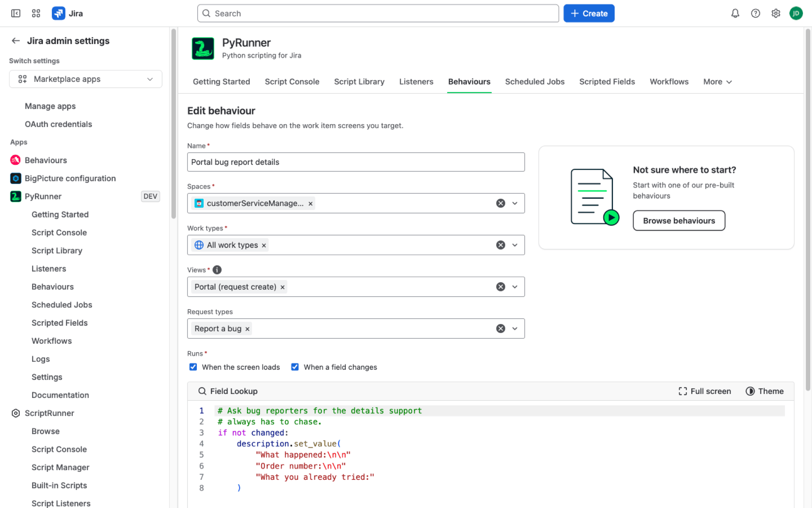The height and width of the screenshot is (508, 812).
Task: Remove the Portal (request create) tag
Action: (283, 287)
